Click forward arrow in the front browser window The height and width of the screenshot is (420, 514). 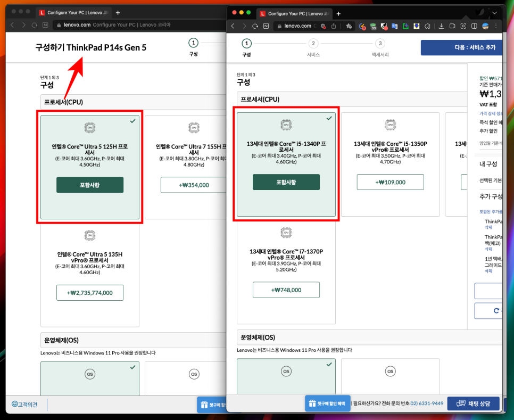[244, 26]
